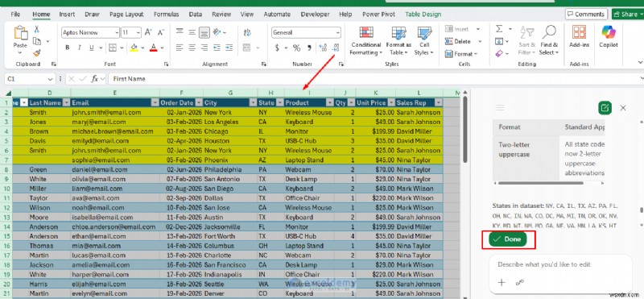Toggle Bottom Align

coord(204,32)
